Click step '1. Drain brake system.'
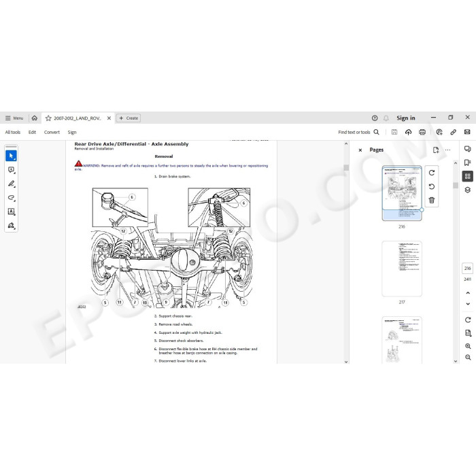Screen dimensions: 476x476 [172, 176]
